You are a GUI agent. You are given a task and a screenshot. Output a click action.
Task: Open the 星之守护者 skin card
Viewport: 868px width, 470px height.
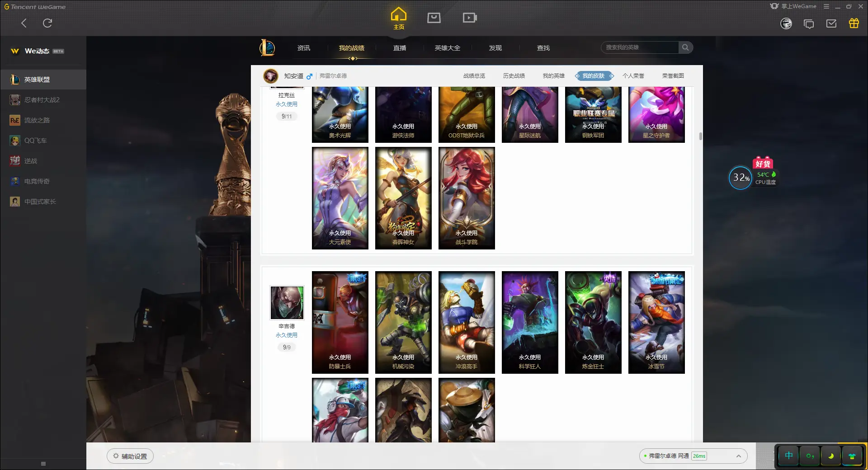coord(656,115)
